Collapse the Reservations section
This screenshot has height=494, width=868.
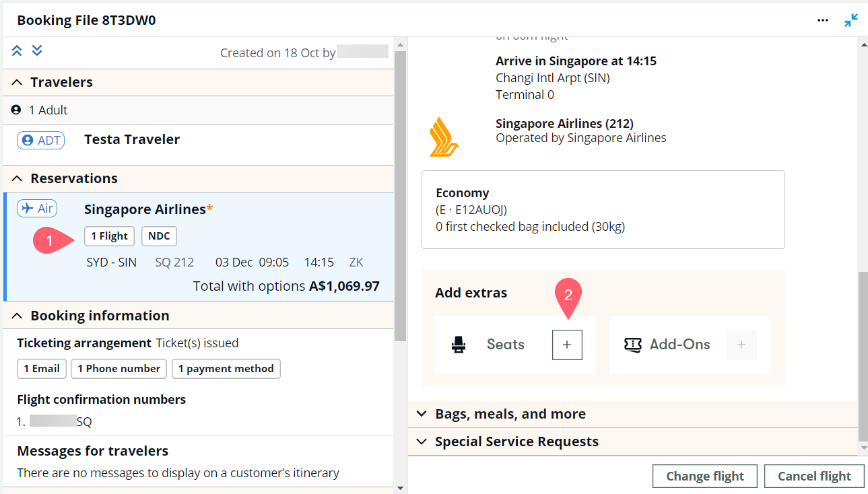coord(18,178)
